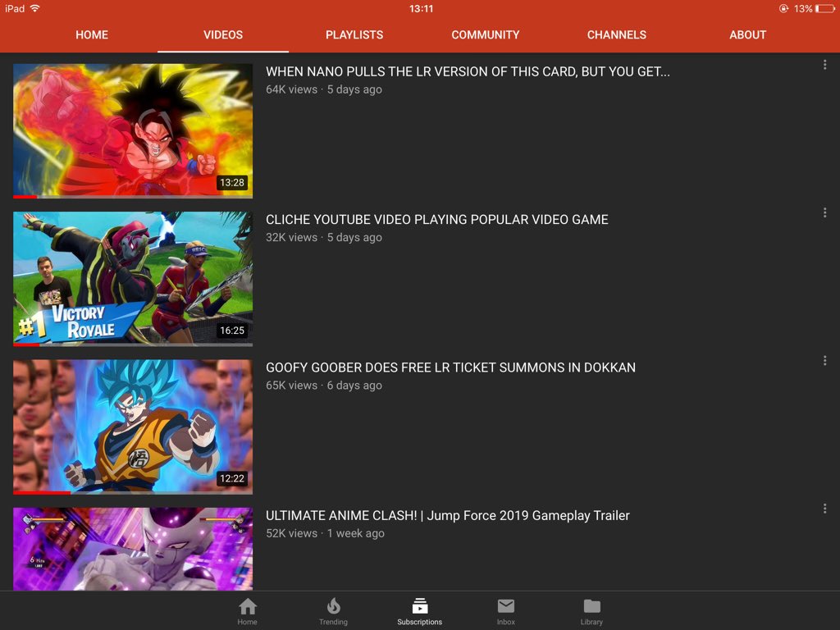Open title CLICHE YOUTUBE VIDEO PLAYING POPULAR VIDEO GAME

[437, 220]
